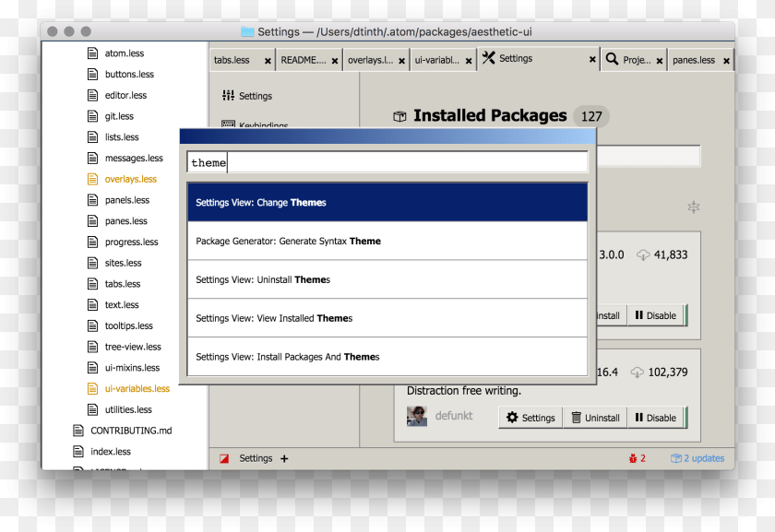775x532 pixels.
Task: Click the title bar folder icon
Action: pos(247,31)
